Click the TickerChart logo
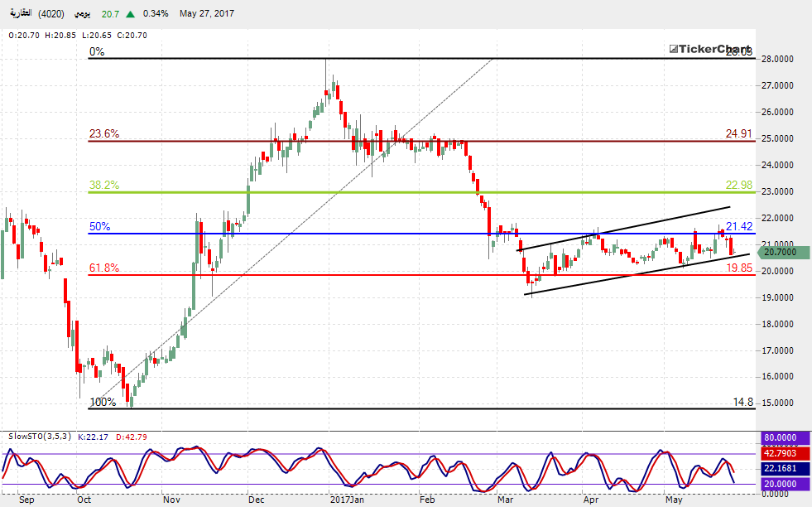The image size is (812, 507). pos(711,49)
